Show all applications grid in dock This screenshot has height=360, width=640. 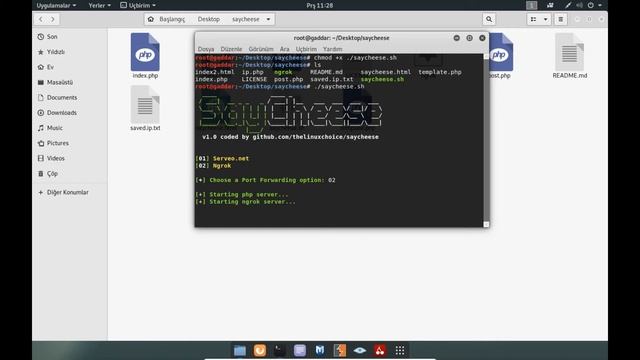click(400, 350)
